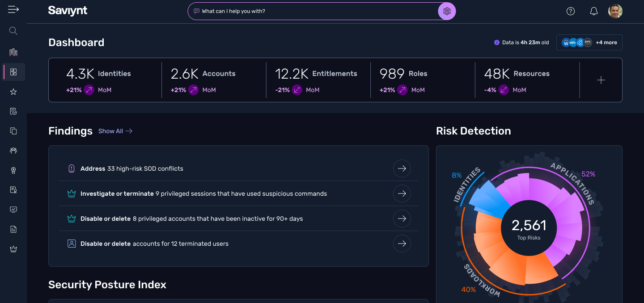Open the monitor chart sidebar icon
This screenshot has height=303, width=644.
13,210
